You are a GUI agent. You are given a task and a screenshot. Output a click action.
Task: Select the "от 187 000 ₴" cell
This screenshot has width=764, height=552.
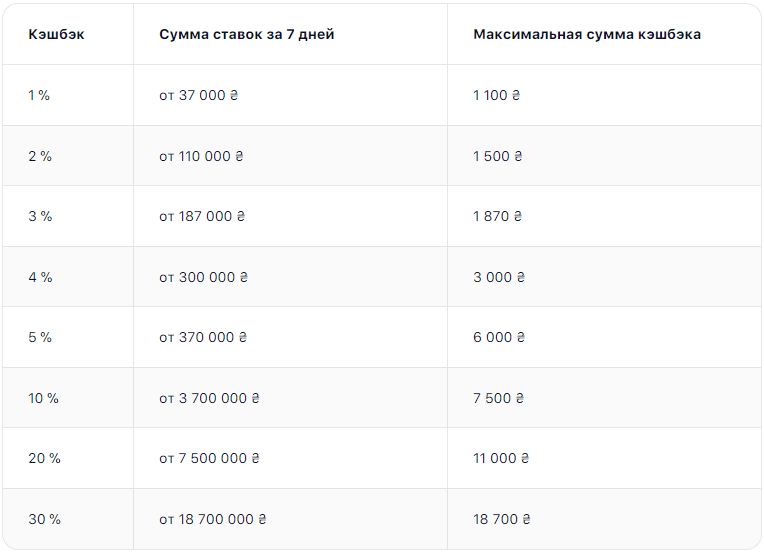pyautogui.click(x=202, y=216)
